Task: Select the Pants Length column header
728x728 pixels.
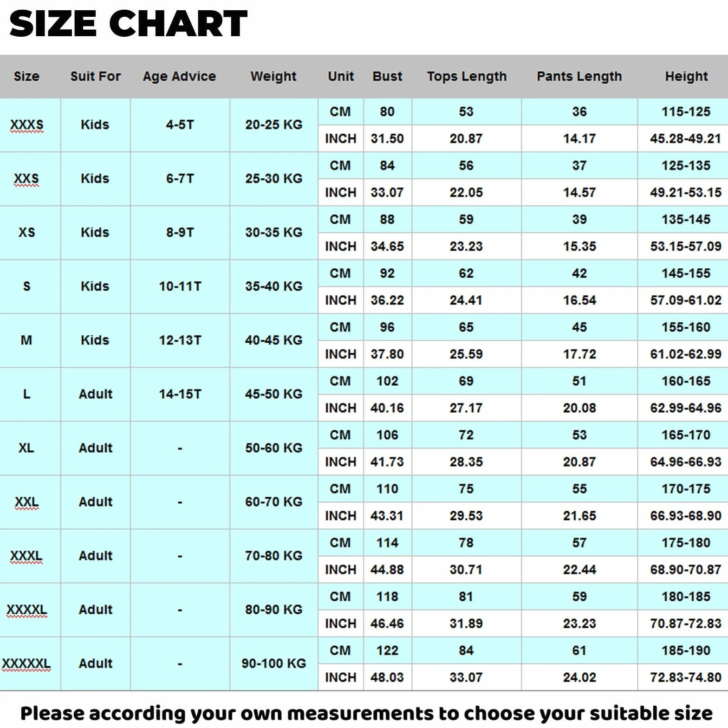Action: click(579, 76)
